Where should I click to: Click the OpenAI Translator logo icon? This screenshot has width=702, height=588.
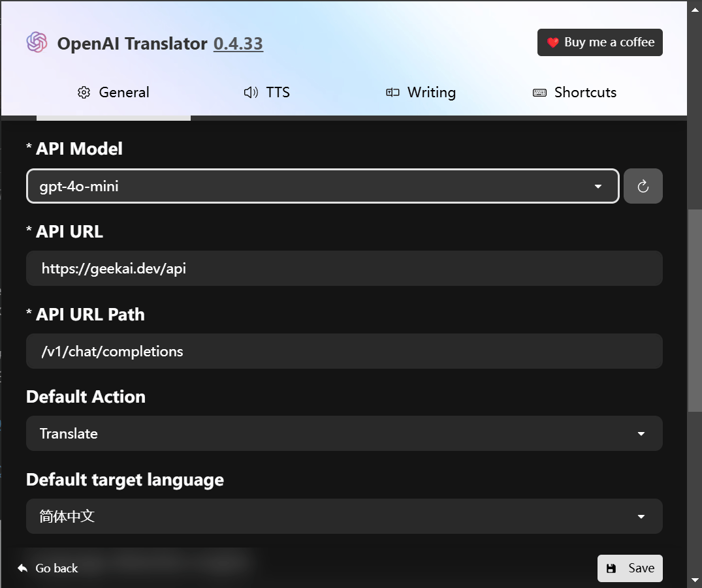37,42
